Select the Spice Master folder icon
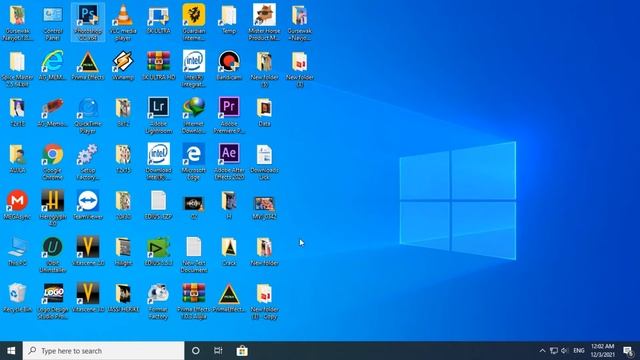 coord(17,69)
